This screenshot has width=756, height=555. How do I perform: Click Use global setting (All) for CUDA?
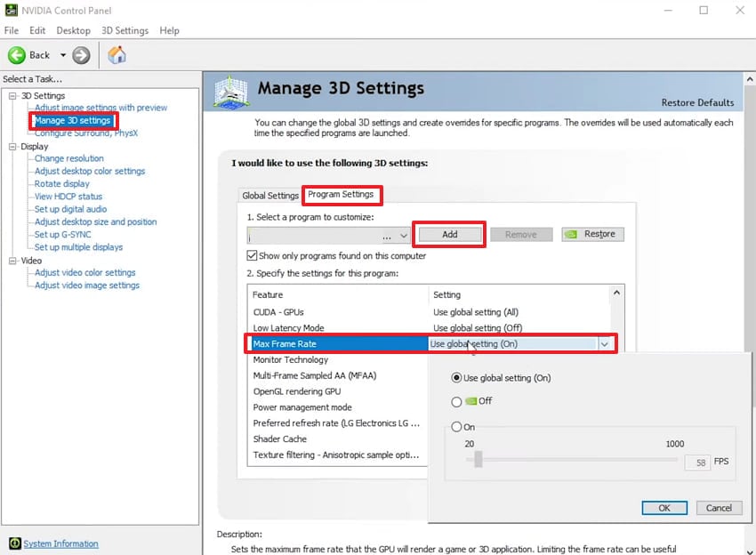click(476, 312)
